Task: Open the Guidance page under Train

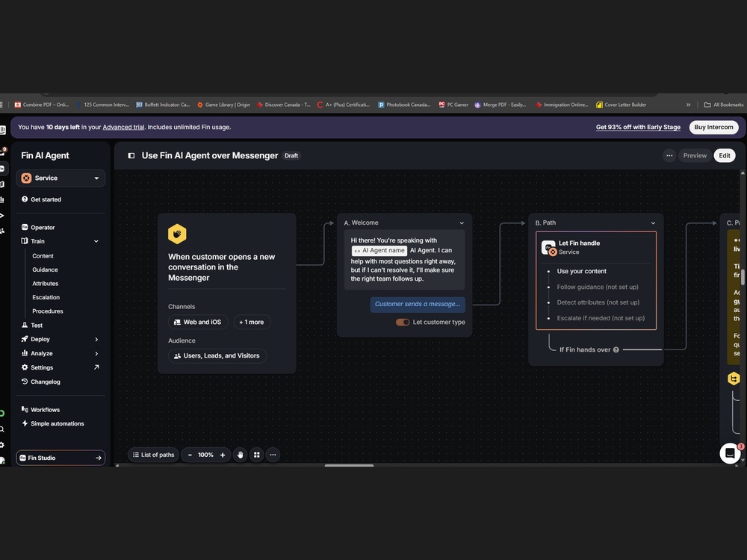Action: [x=45, y=270]
